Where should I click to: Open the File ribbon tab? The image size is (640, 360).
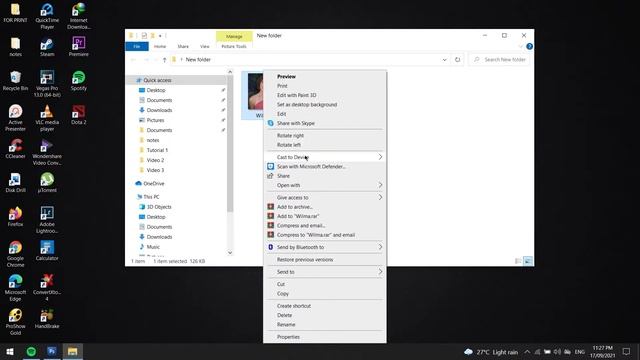(137, 47)
